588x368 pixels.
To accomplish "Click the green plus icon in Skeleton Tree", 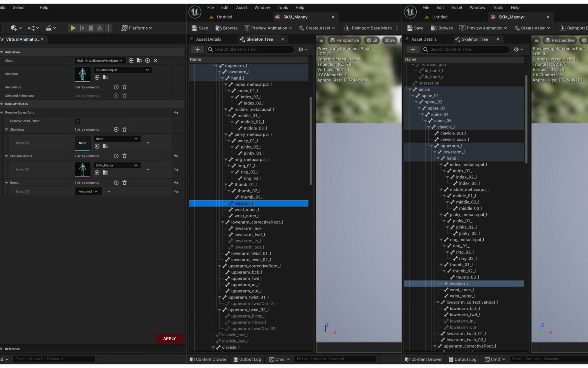I will 198,49.
